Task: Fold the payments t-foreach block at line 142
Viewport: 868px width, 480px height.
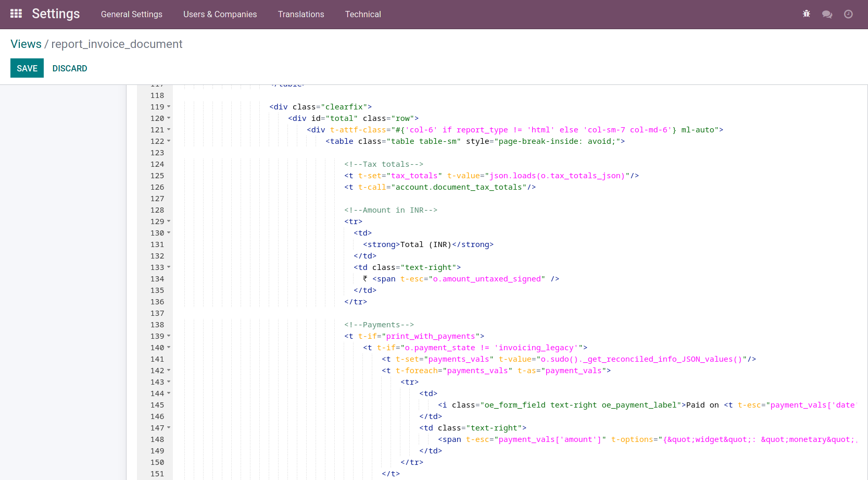Action: (x=168, y=371)
